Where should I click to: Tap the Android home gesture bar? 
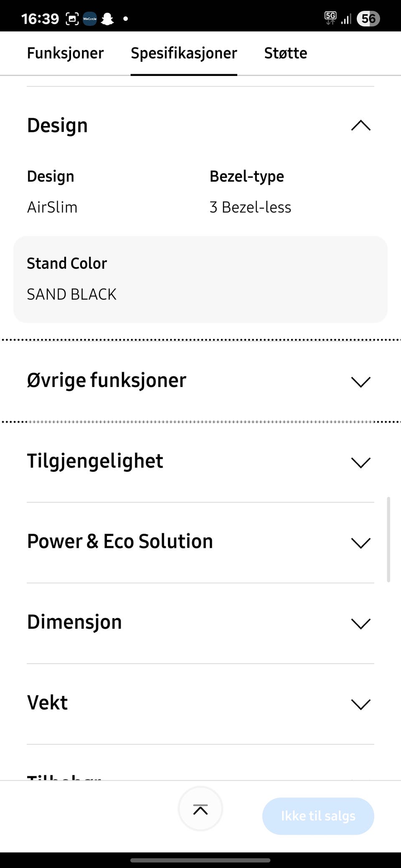point(200,860)
